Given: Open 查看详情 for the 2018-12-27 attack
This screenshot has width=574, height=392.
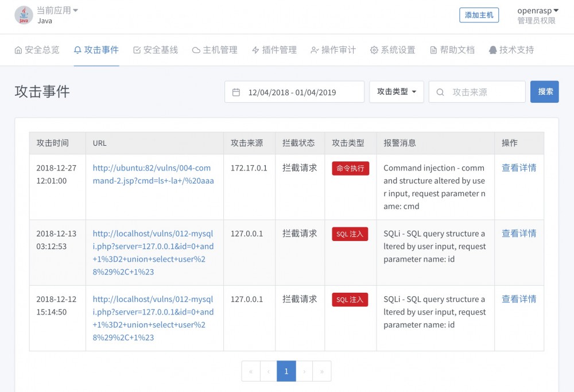Looking at the screenshot, I should [x=519, y=168].
